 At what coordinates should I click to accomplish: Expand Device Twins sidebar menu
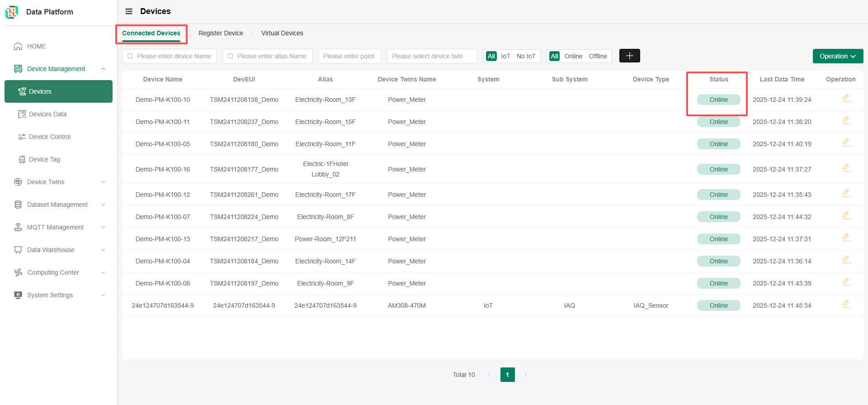[x=59, y=182]
